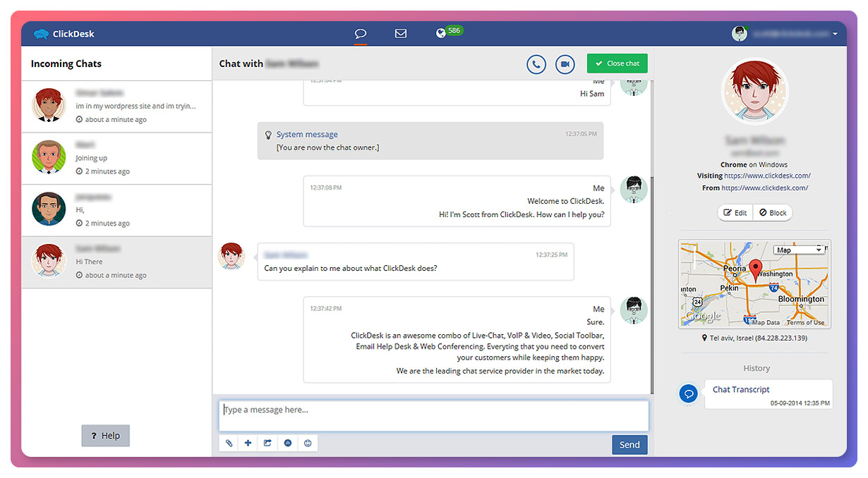The height and width of the screenshot is (478, 868).
Task: Click the visitor avatar beside the ClickDesk question
Action: point(231,257)
